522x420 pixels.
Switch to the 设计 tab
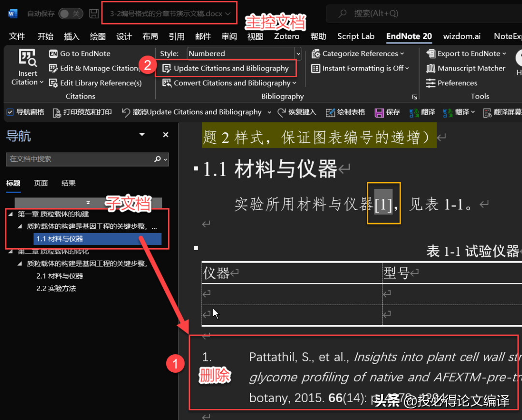(x=124, y=36)
